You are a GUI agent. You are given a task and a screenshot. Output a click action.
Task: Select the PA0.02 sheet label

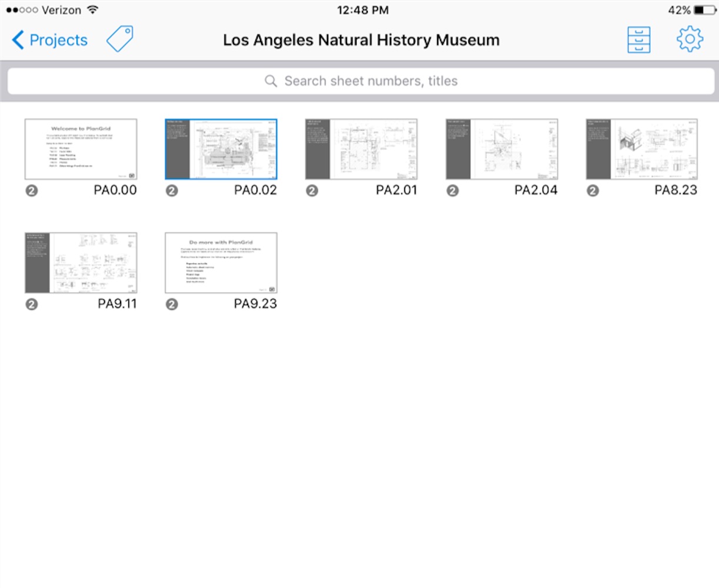pyautogui.click(x=255, y=190)
